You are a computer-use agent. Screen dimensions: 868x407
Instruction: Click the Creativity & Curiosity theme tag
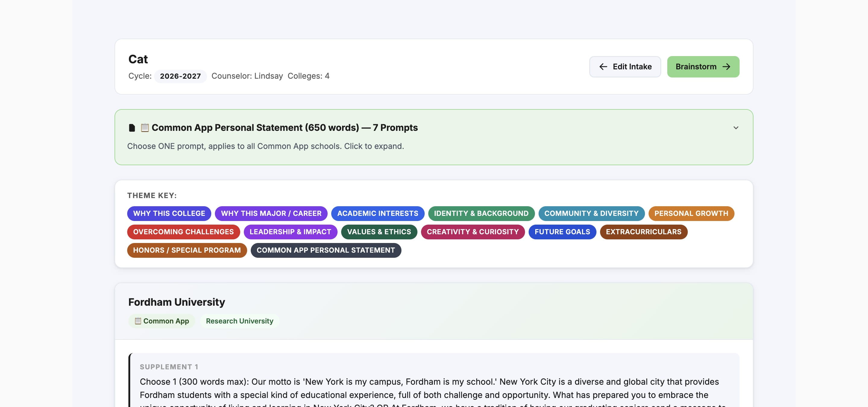473,232
